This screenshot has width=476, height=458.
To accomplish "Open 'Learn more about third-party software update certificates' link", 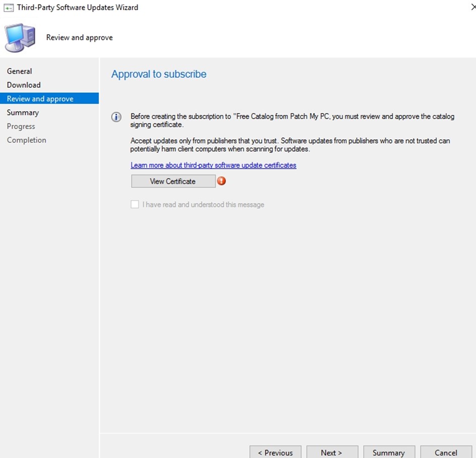I will pos(213,165).
